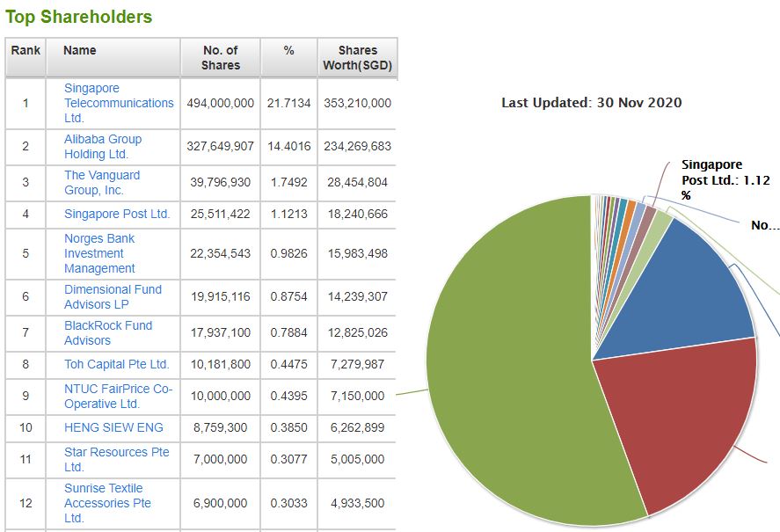Screen dimensions: 780x532
Task: Click the % column header
Action: pos(288,51)
